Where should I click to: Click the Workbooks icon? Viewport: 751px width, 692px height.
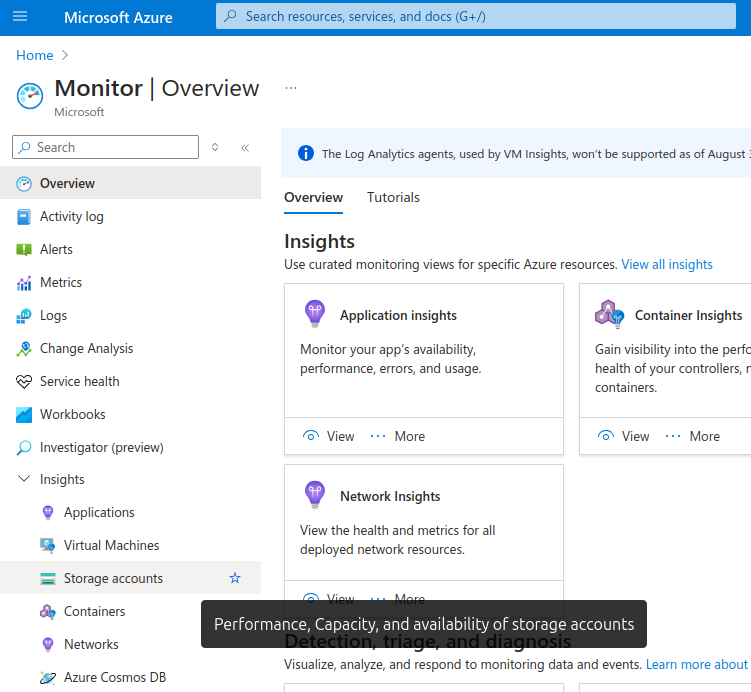(24, 415)
